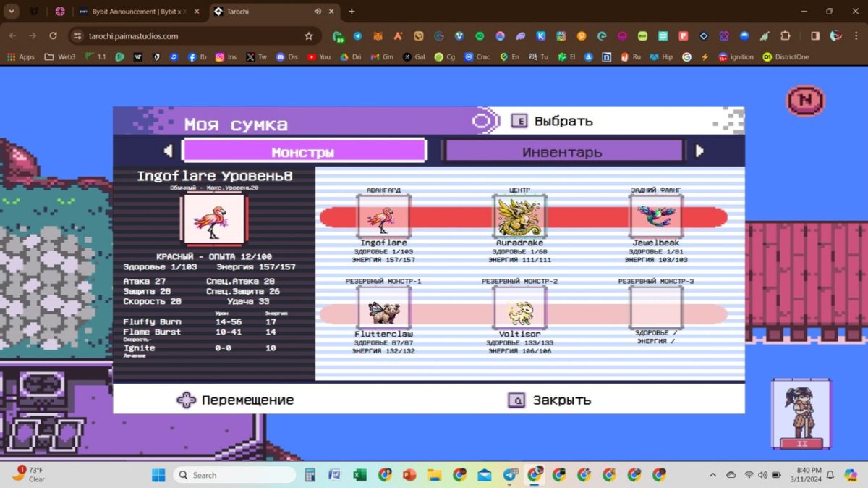Open a new browser tab
Image resolution: width=868 pixels, height=488 pixels.
[x=352, y=12]
